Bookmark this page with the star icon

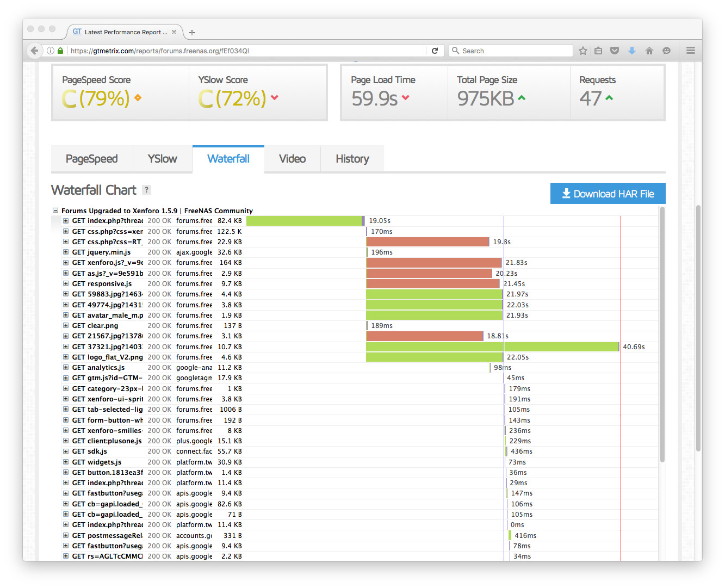pyautogui.click(x=583, y=51)
